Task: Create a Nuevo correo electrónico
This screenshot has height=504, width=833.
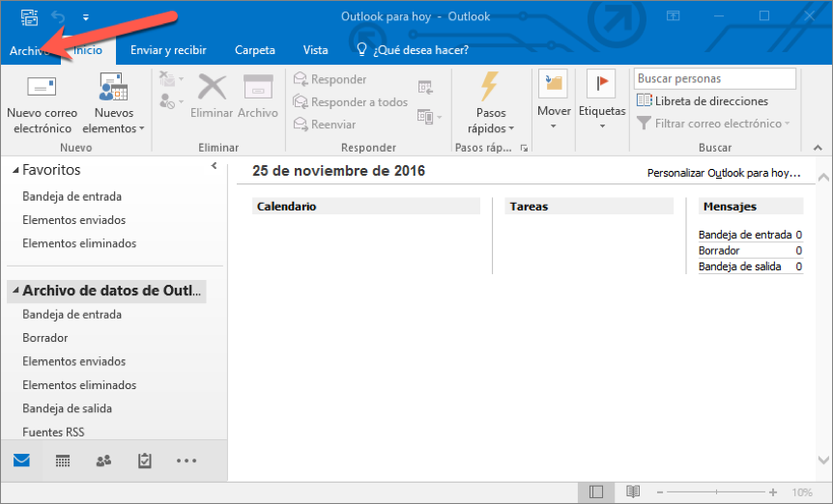Action: point(42,104)
